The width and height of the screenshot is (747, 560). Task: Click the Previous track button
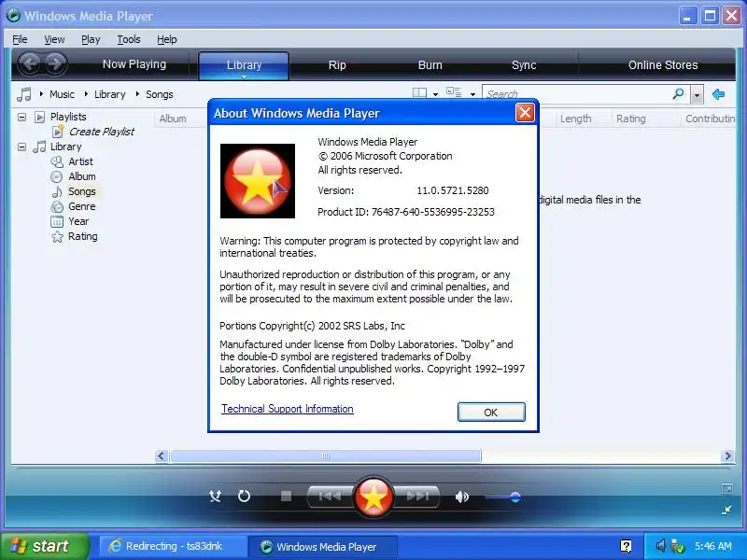[330, 497]
